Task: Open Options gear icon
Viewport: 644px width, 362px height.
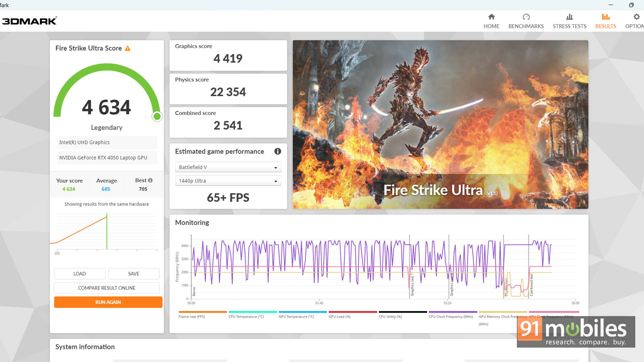Action: pos(636,17)
